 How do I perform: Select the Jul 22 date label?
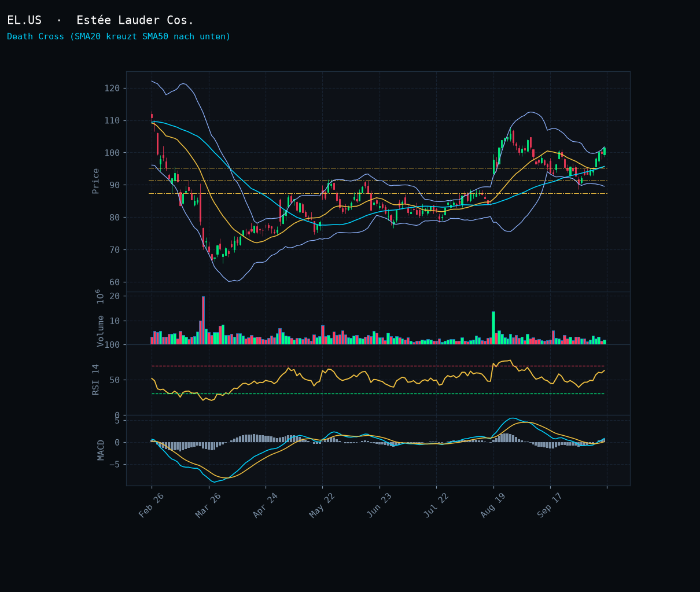coord(436,506)
